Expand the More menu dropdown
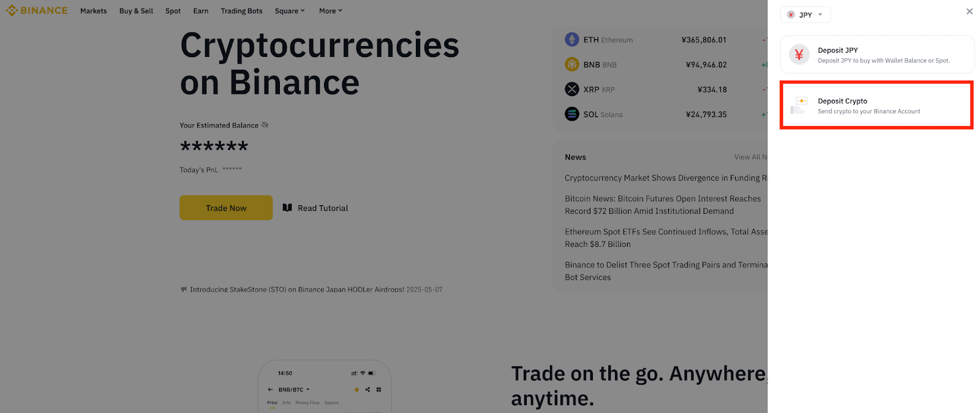This screenshot has width=980, height=413. (331, 11)
